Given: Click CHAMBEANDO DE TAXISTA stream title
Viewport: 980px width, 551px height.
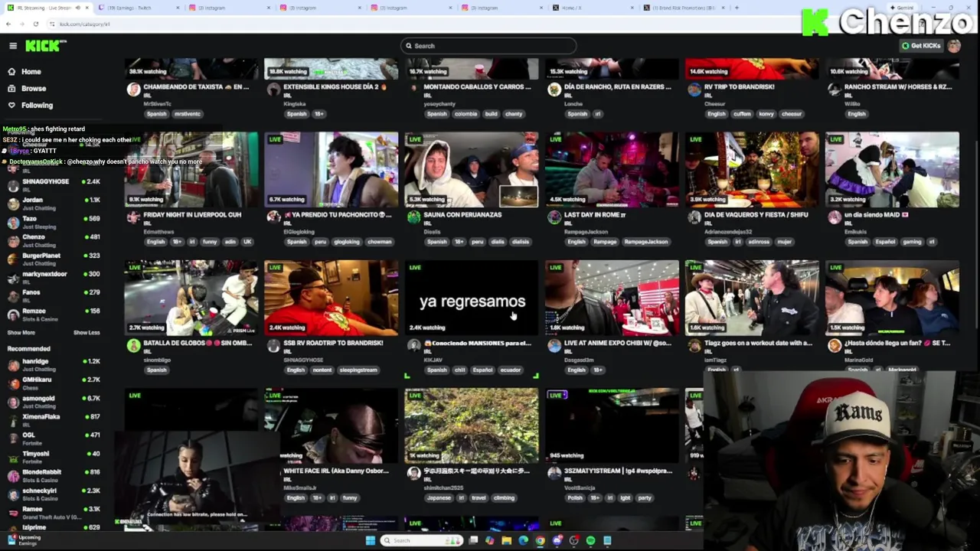Looking at the screenshot, I should (x=196, y=87).
